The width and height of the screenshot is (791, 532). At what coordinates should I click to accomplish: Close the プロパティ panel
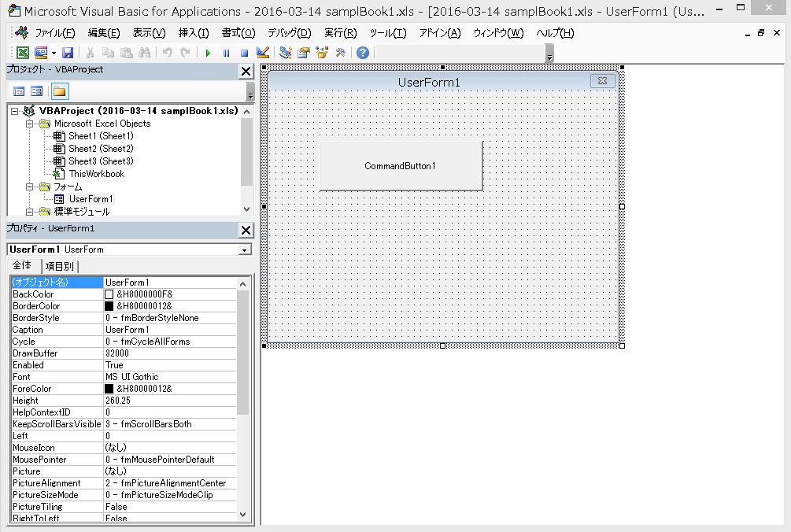246,231
